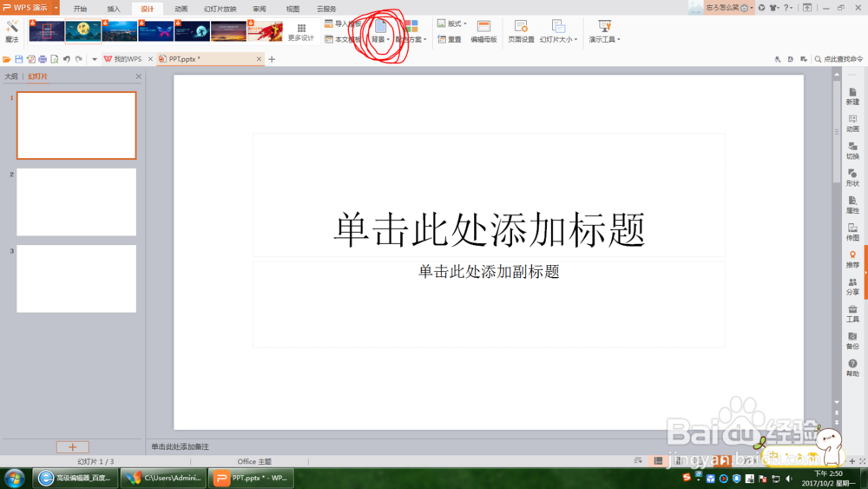868x489 pixels.
Task: Open 编辑母版 edit slide master
Action: [x=483, y=31]
